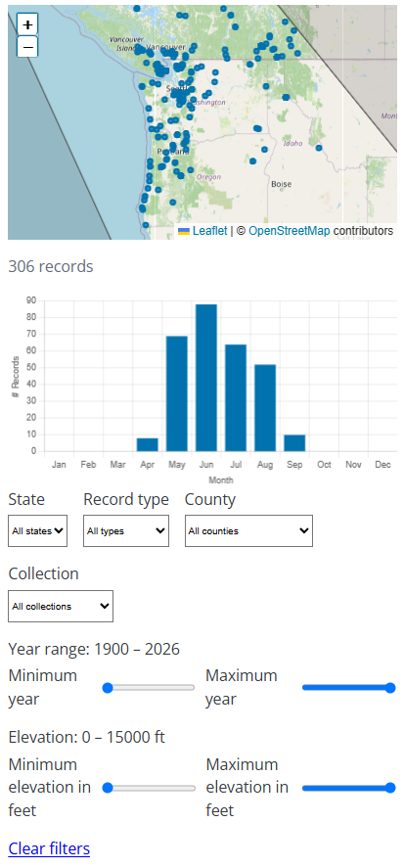The height and width of the screenshot is (868, 404).
Task: Click the 'Year range: 1900 – 2026' label
Action: [94, 649]
